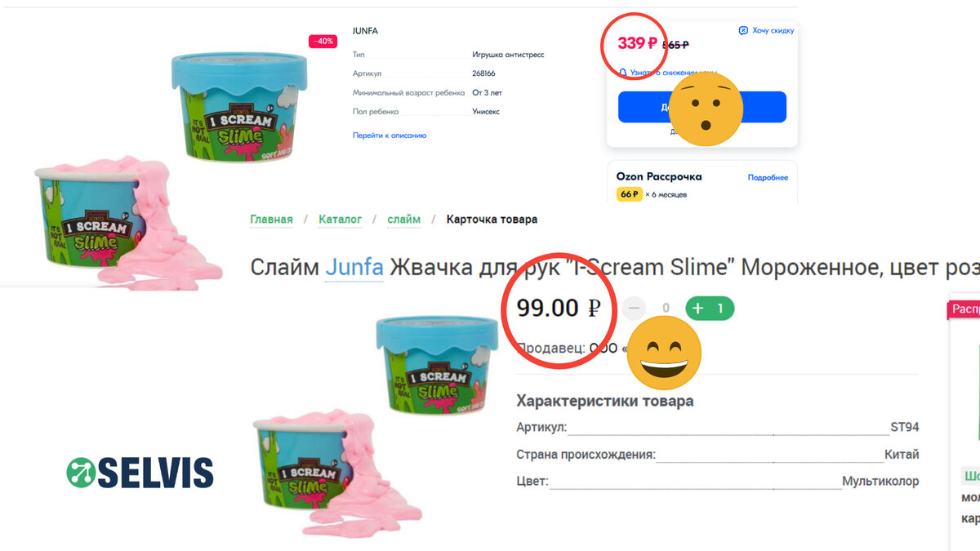
Task: Go to 'Главная' breadcrumb
Action: coord(271,220)
